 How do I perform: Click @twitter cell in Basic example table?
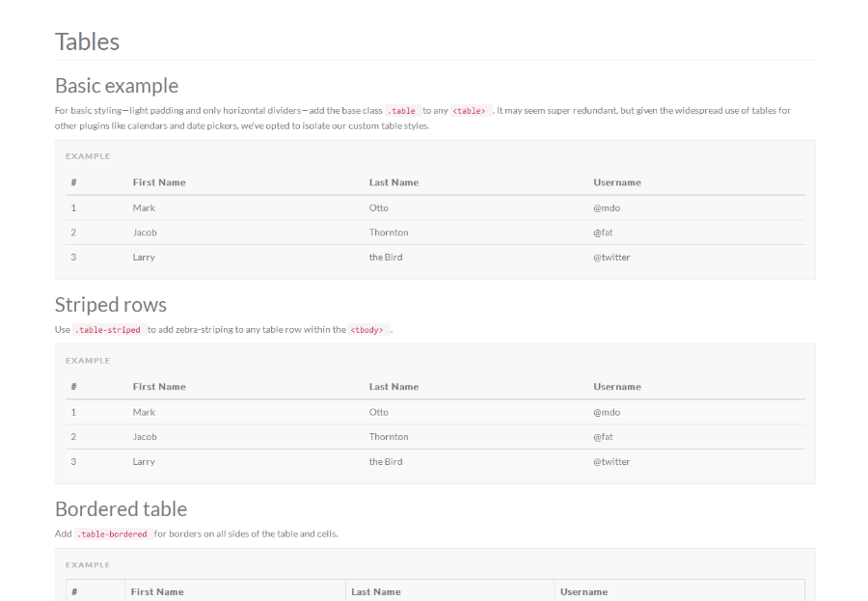[611, 257]
